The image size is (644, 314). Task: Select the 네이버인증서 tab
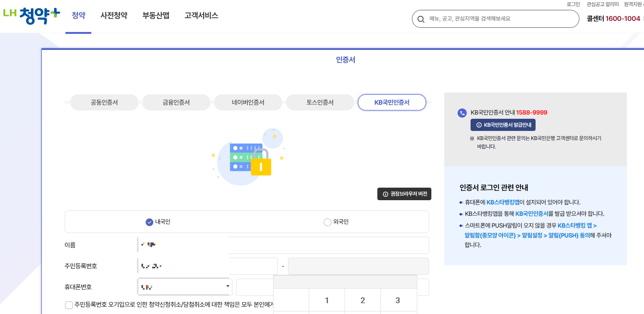pos(248,102)
